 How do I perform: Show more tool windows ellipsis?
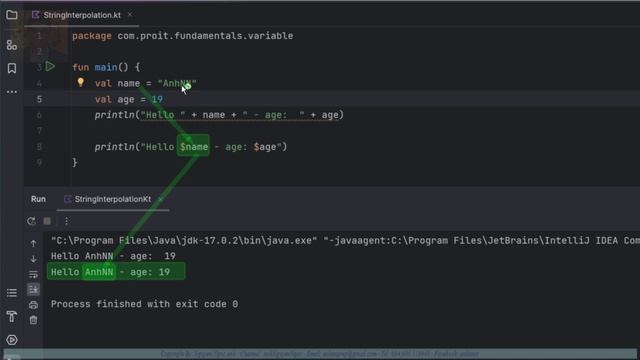12,92
